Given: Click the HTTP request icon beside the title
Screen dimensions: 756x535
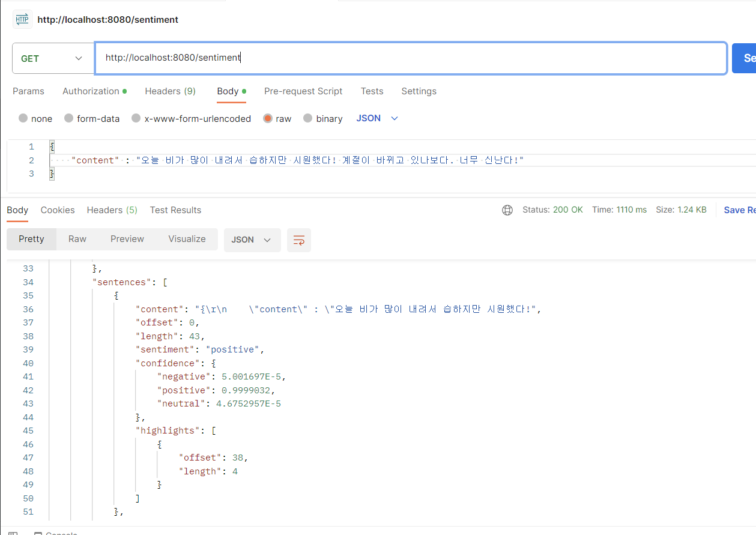Looking at the screenshot, I should click(22, 19).
